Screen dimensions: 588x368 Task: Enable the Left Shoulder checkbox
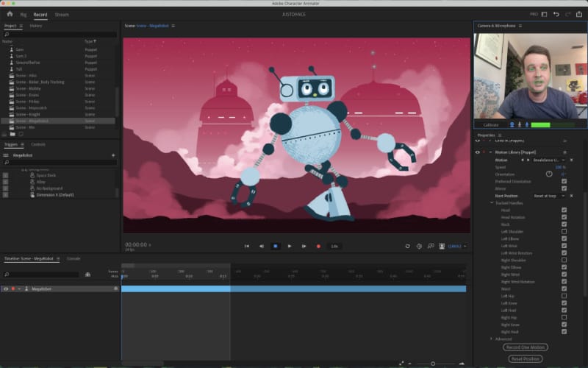point(564,231)
